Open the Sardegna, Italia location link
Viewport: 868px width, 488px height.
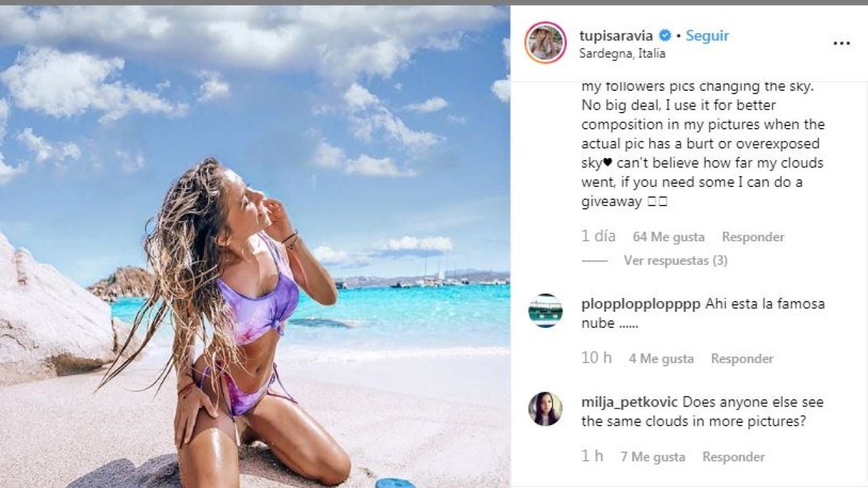point(623,54)
